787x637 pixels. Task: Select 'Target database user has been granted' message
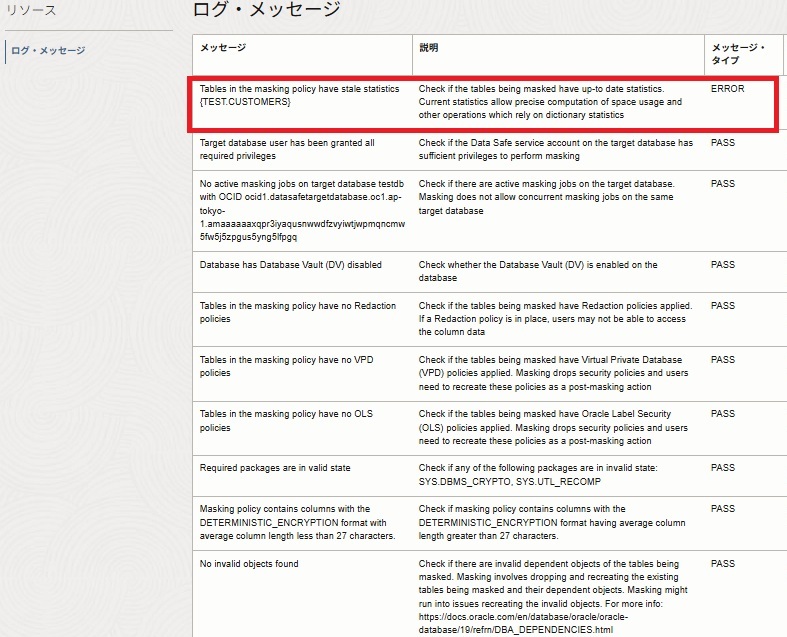tap(287, 149)
